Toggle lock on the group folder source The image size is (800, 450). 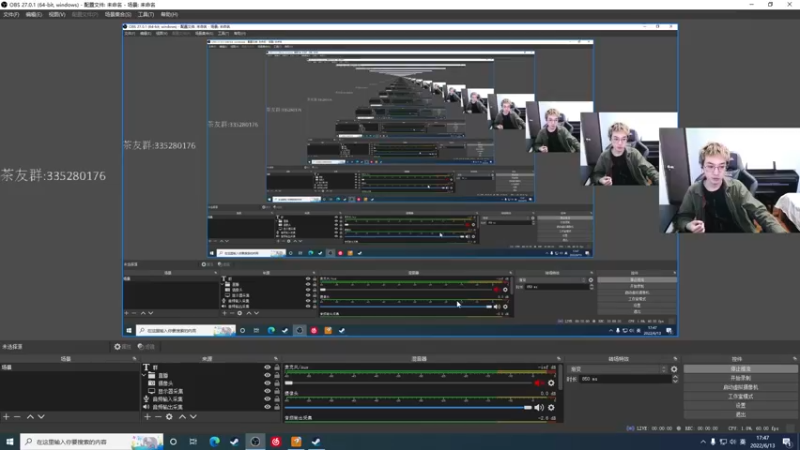point(277,376)
